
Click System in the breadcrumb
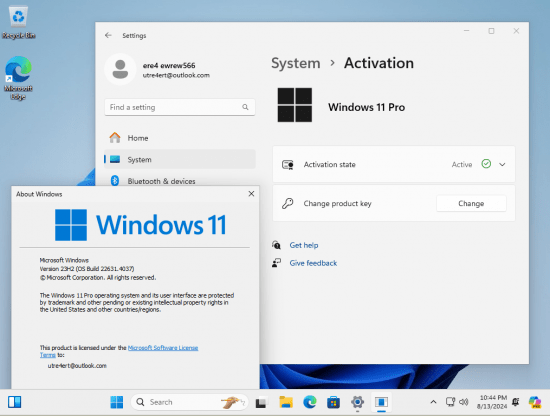tap(296, 63)
